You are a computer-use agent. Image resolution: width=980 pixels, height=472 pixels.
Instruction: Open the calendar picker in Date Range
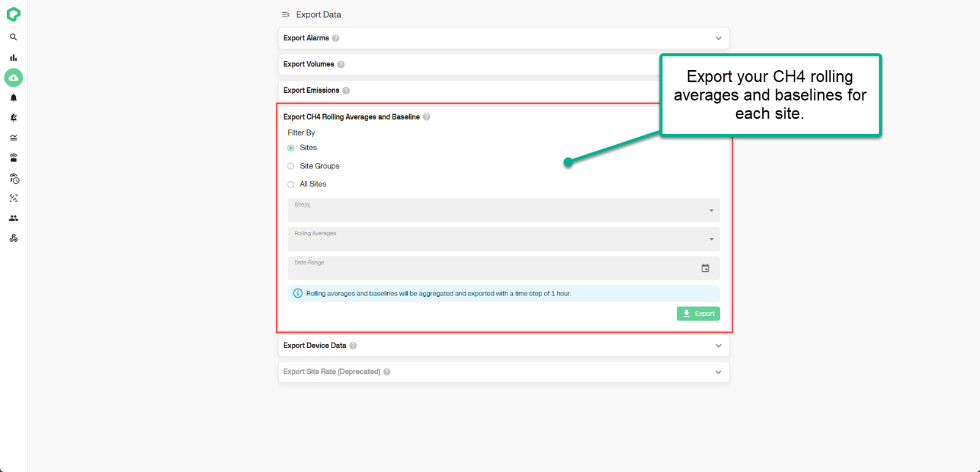click(705, 268)
